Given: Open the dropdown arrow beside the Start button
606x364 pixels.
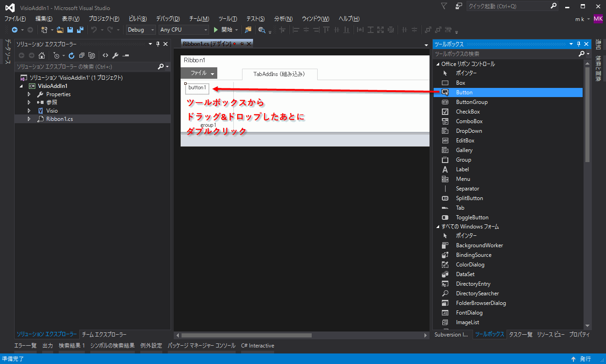Looking at the screenshot, I should 237,30.
